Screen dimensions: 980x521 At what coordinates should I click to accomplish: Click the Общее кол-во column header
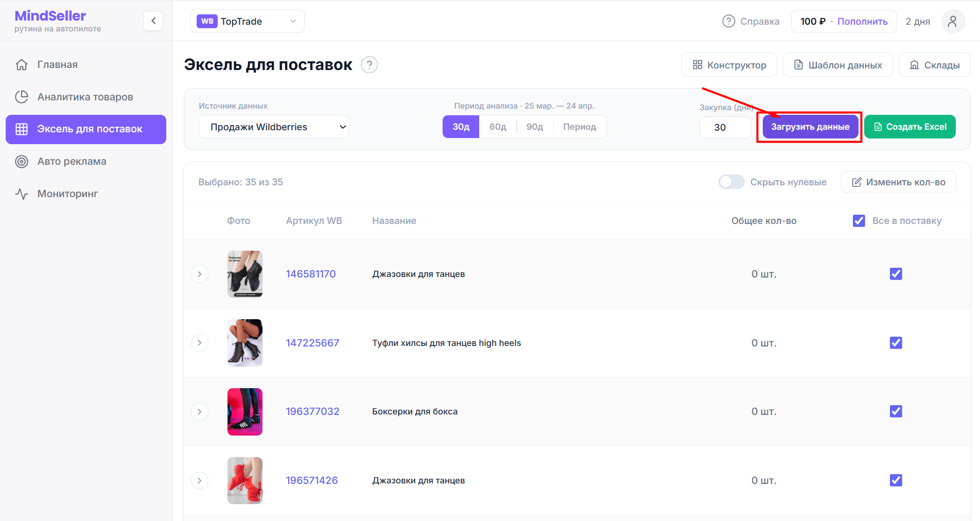coord(764,221)
